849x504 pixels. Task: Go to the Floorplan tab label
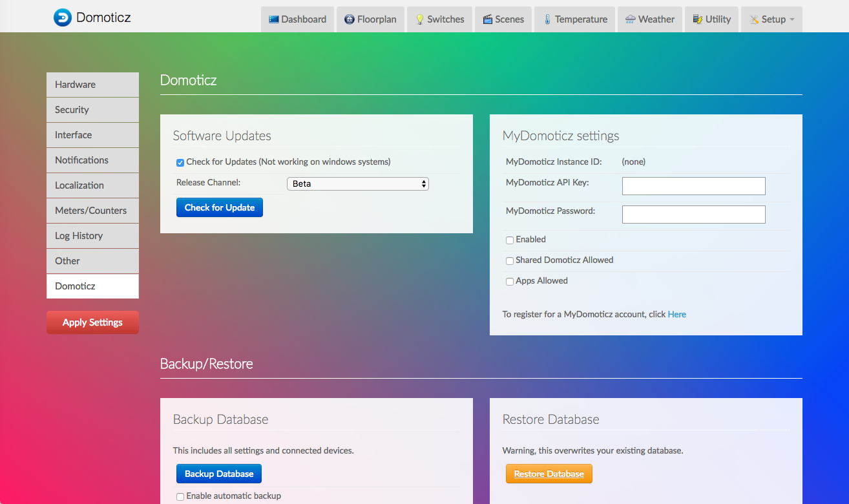click(377, 19)
